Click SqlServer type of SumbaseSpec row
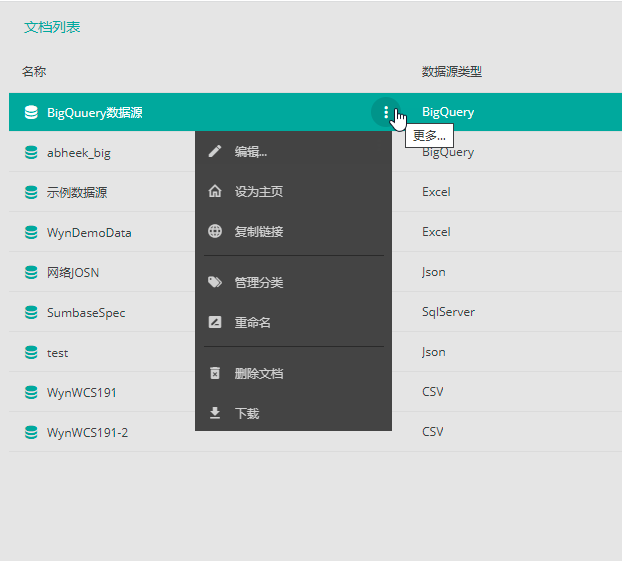The width and height of the screenshot is (622, 561). (x=448, y=312)
